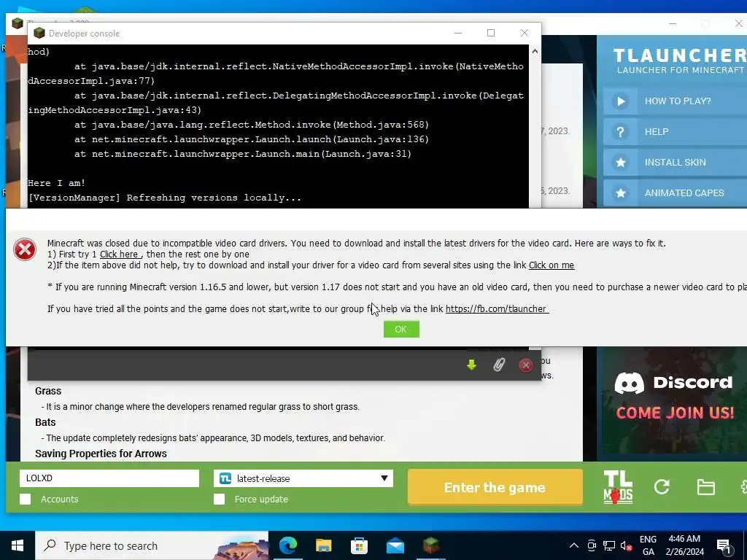Open Windows Start menu
Viewport: 747px width, 560px height.
click(18, 545)
